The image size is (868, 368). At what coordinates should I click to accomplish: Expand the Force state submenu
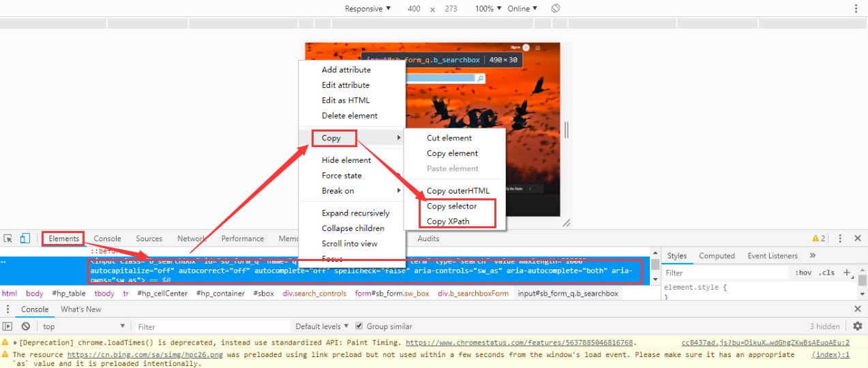click(x=352, y=175)
